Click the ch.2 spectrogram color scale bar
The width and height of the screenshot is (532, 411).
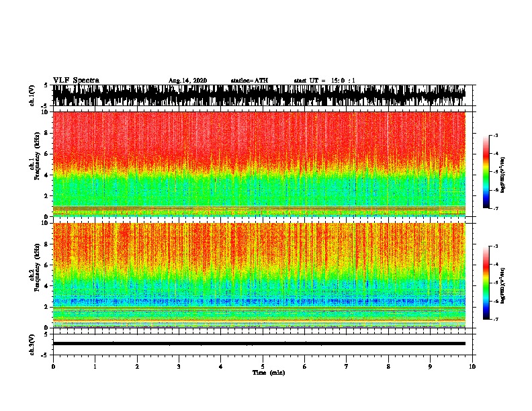click(486, 283)
